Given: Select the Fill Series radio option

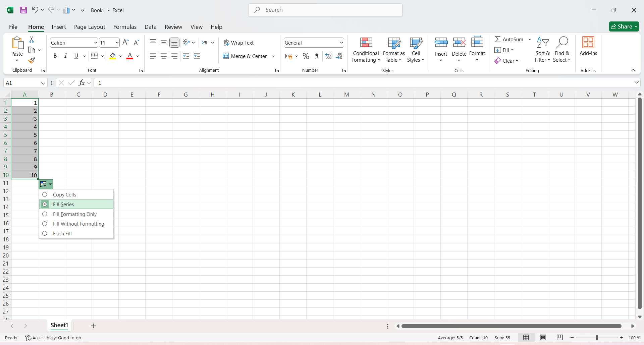Looking at the screenshot, I should (x=76, y=205).
